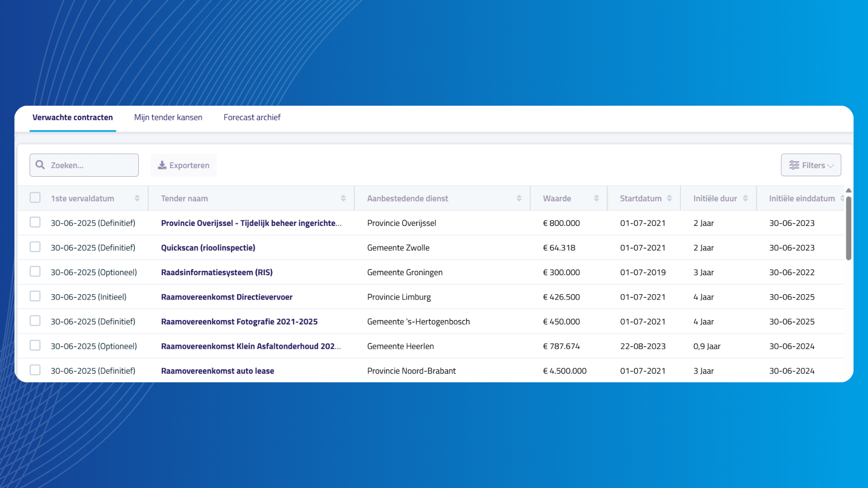Tick checkbox for Raamovereenkomst auto lease
The height and width of the screenshot is (488, 868).
[x=35, y=370]
